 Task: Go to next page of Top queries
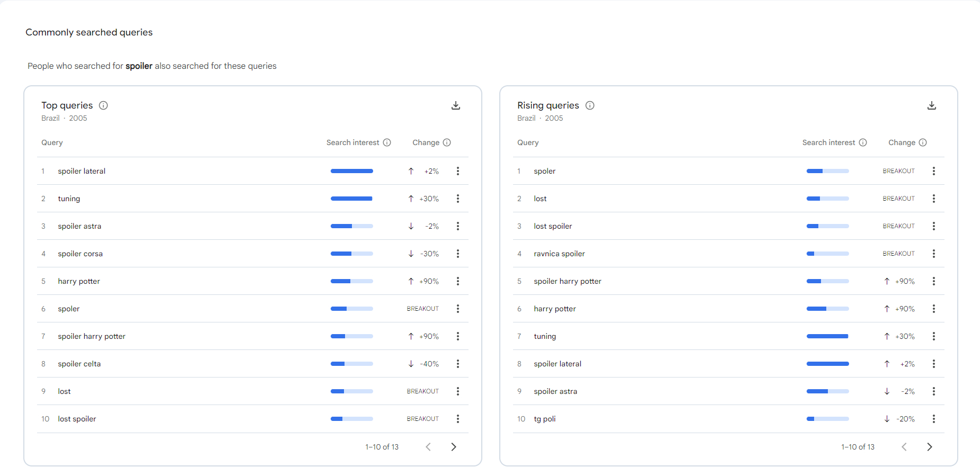coord(453,447)
